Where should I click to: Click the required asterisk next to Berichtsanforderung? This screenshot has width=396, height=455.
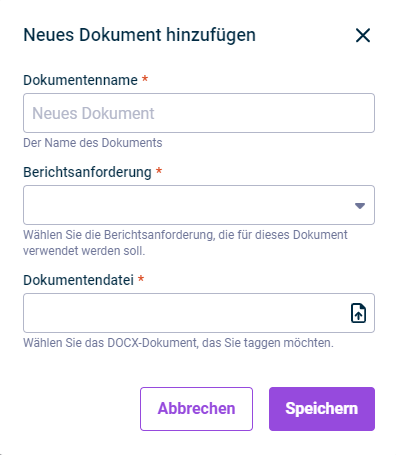(x=159, y=171)
